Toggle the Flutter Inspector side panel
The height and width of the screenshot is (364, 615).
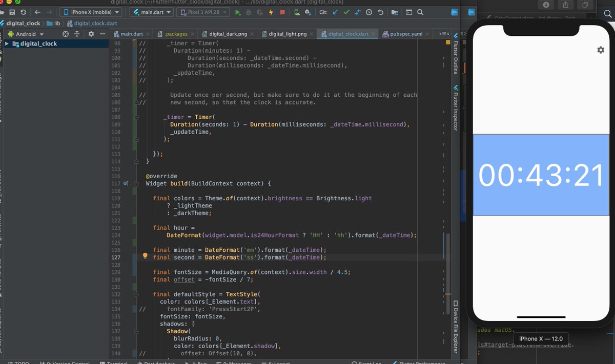click(455, 109)
